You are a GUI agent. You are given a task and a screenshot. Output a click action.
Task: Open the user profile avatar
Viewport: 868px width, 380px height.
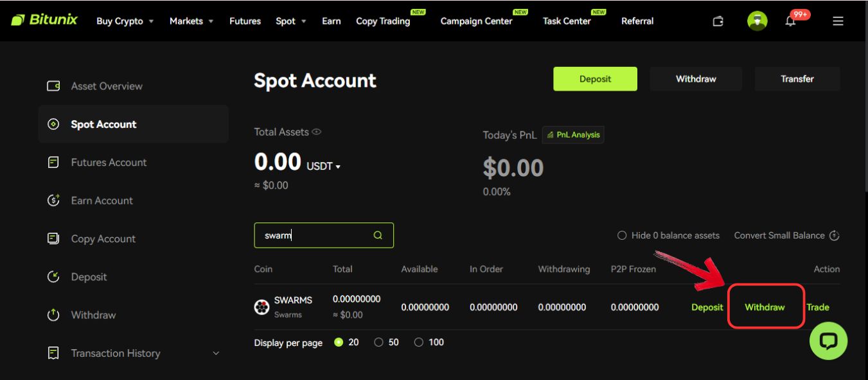pyautogui.click(x=757, y=21)
